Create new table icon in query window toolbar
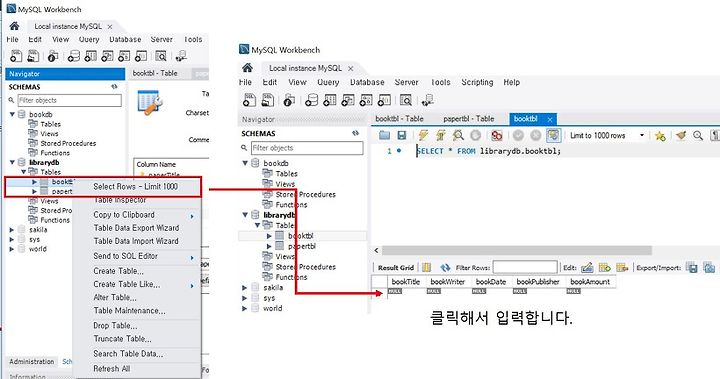720x379 pixels. pyautogui.click(x=330, y=100)
